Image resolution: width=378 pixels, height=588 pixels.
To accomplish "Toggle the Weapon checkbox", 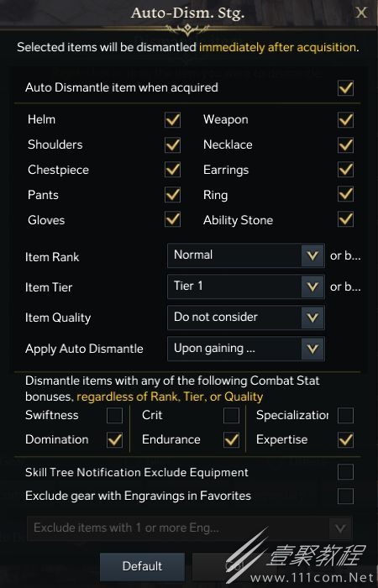I will [x=345, y=120].
